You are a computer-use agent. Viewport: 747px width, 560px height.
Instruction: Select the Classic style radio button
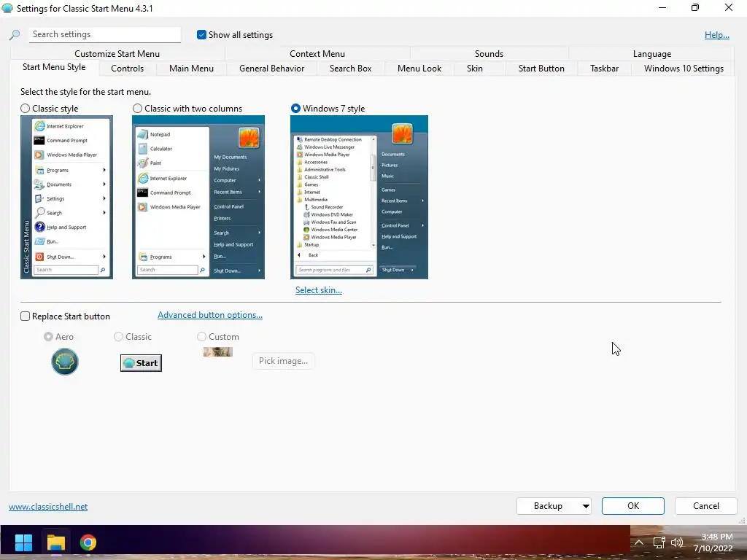click(x=26, y=109)
